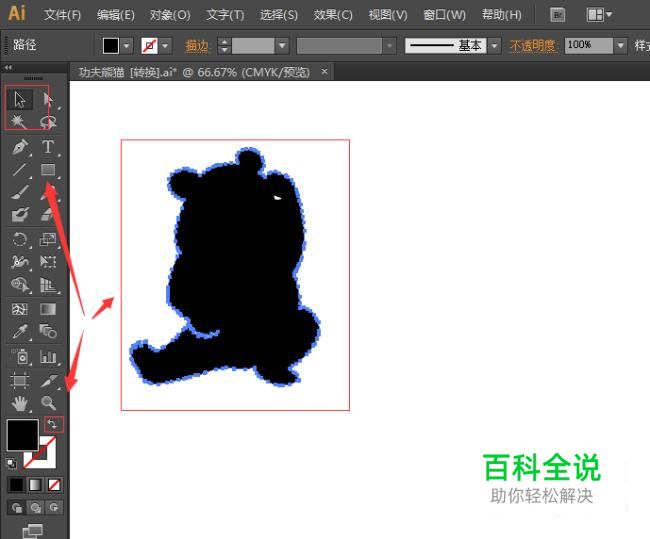Screen dimensions: 650x539
Task: Select the Shape Builder tool
Action: [x=19, y=284]
